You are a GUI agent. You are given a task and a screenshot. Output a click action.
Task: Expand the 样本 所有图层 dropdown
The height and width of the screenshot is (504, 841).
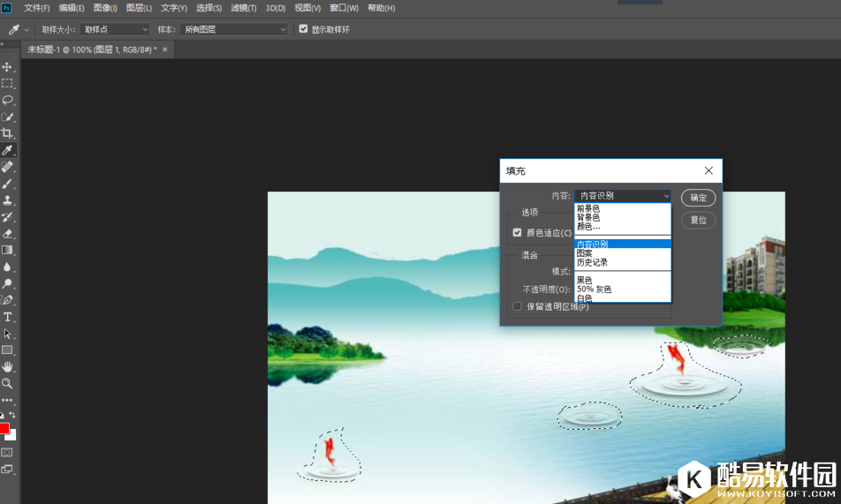[x=234, y=29]
